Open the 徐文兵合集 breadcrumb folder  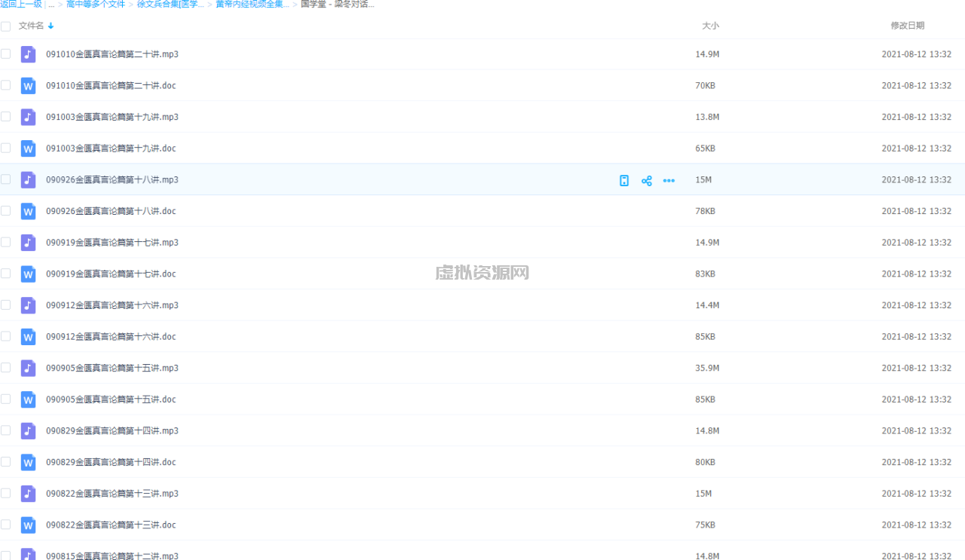tap(170, 4)
